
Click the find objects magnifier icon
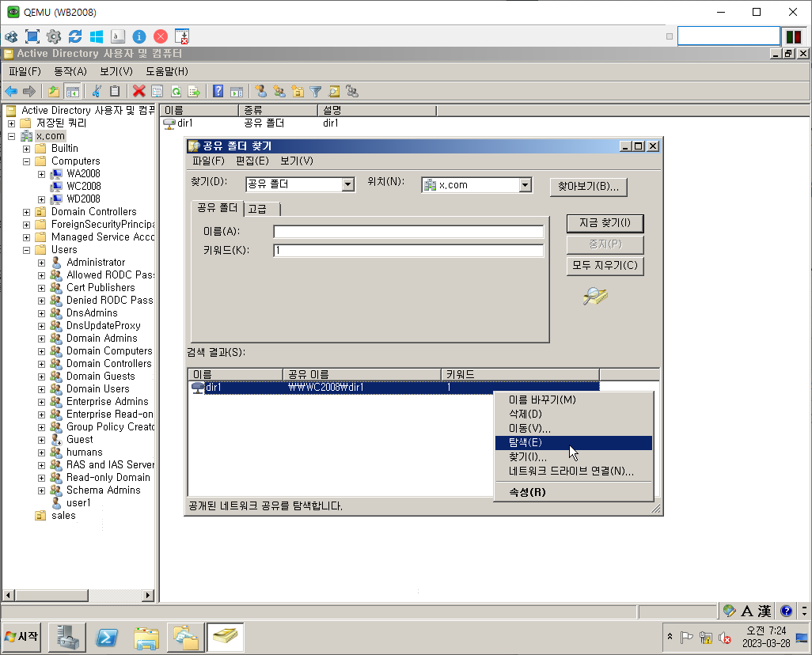(334, 92)
